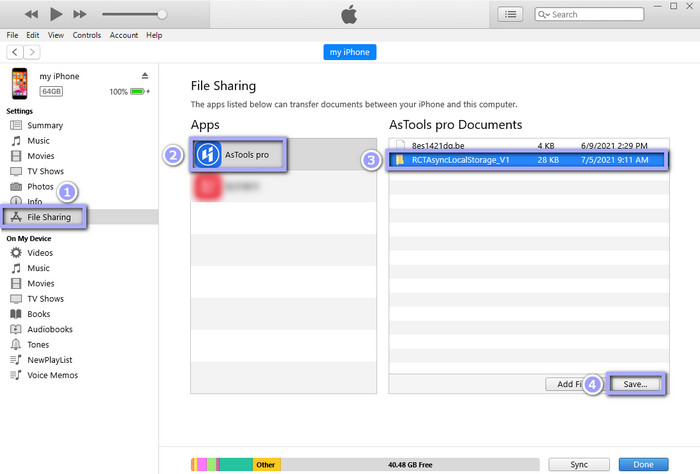Image resolution: width=700 pixels, height=474 pixels.
Task: Open the list view icon button
Action: coord(510,14)
